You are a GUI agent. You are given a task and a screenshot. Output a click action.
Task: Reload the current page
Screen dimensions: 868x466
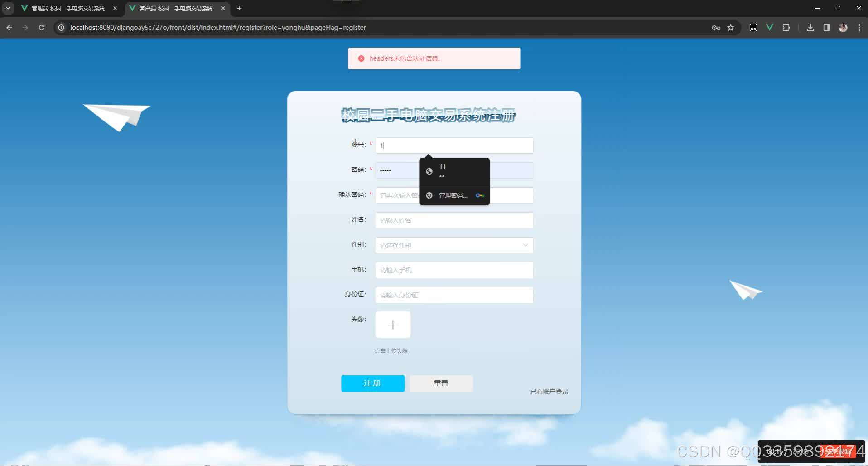click(42, 28)
